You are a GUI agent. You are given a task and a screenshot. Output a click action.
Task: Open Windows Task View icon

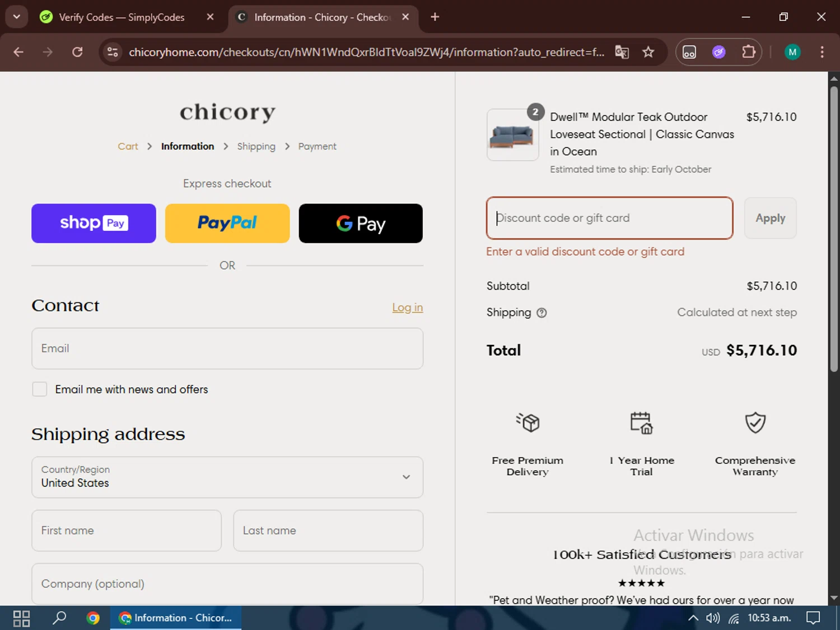[x=21, y=618]
